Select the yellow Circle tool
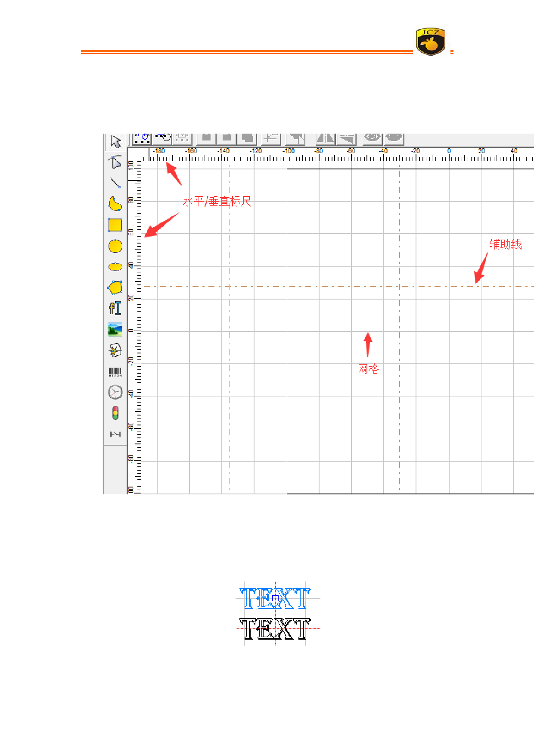The image size is (534, 756). (115, 246)
